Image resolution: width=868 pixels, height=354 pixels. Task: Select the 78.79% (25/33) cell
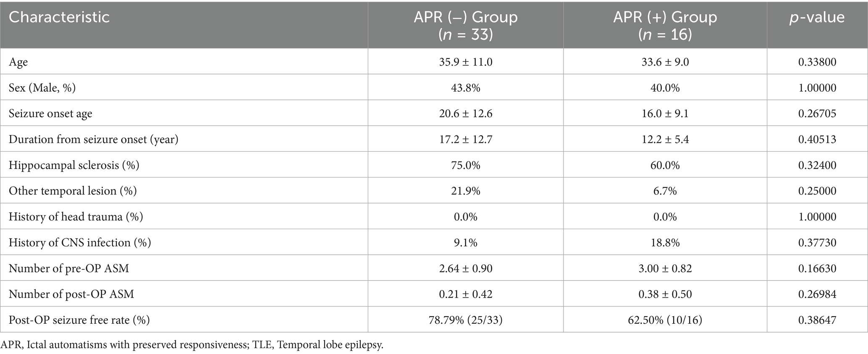465,320
